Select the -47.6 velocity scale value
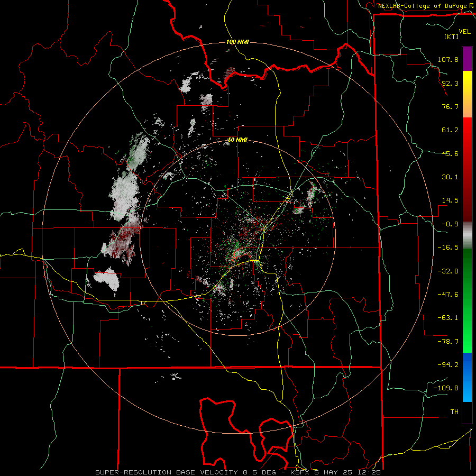Viewport: 476px width, 476px height. pos(448,295)
